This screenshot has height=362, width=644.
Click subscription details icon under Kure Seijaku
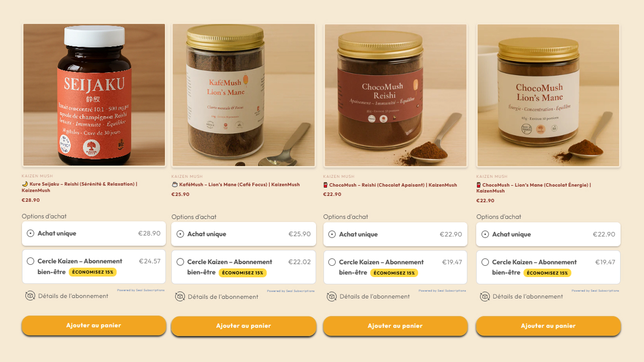pos(30,296)
